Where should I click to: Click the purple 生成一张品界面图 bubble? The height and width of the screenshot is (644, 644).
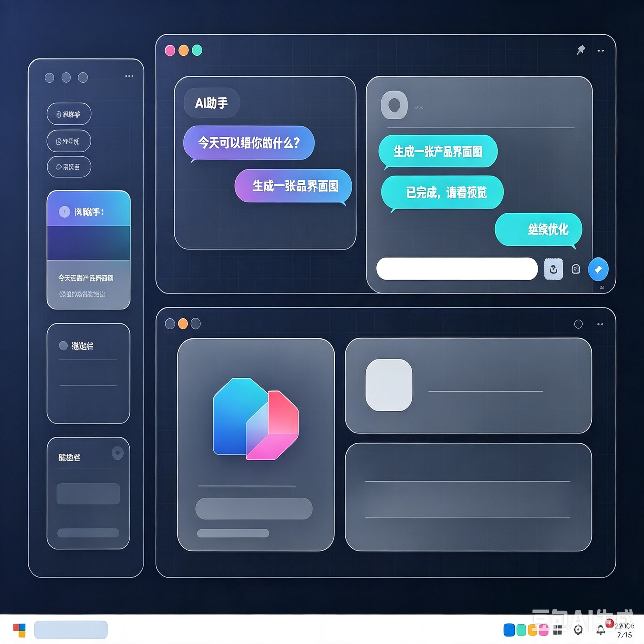293,186
